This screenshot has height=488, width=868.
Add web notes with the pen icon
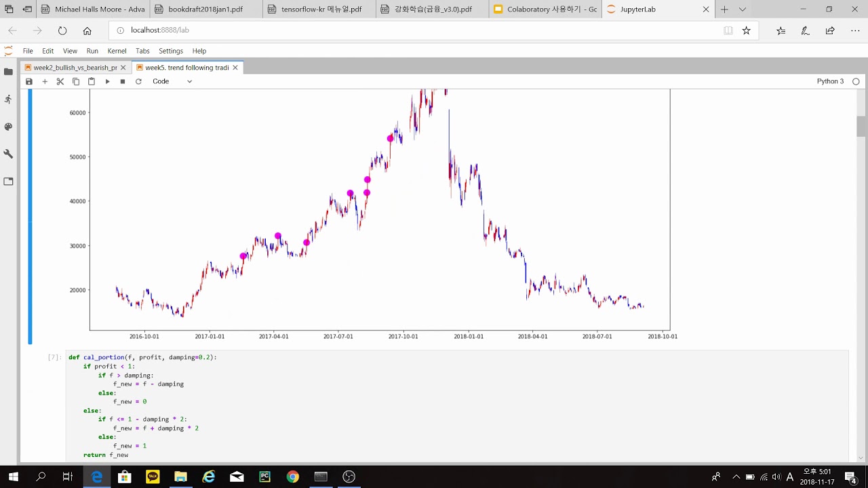click(806, 30)
